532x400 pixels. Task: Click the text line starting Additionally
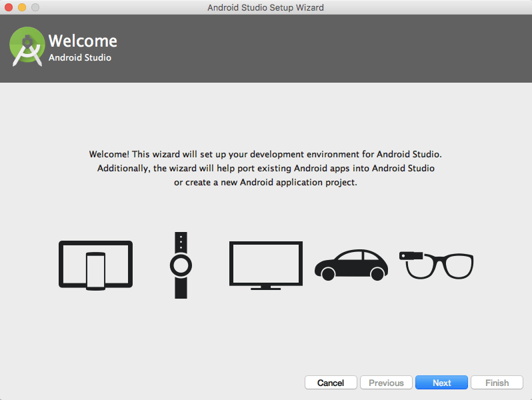click(x=265, y=168)
